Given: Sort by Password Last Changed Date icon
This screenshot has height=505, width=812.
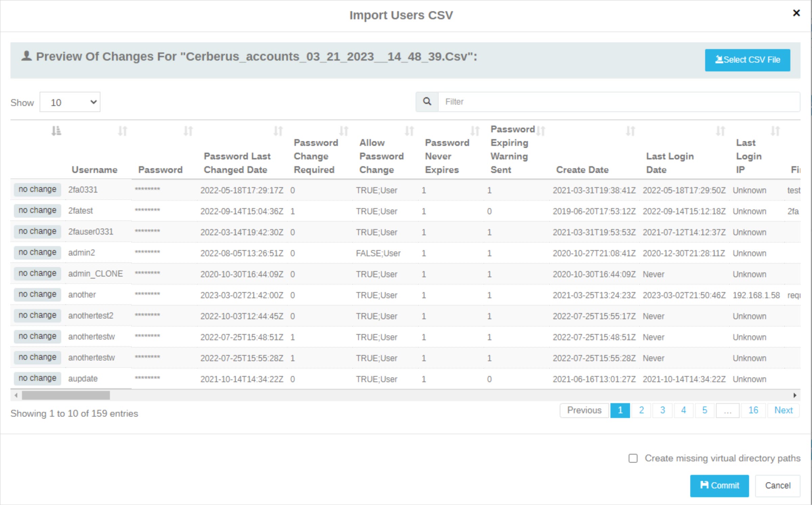Looking at the screenshot, I should point(278,131).
